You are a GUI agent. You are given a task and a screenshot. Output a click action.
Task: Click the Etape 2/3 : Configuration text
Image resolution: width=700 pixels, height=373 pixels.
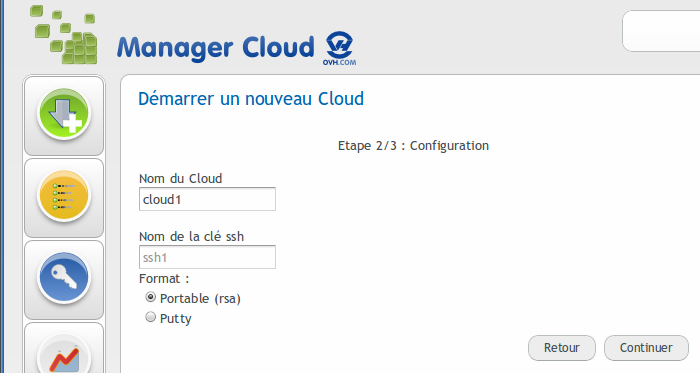point(413,146)
